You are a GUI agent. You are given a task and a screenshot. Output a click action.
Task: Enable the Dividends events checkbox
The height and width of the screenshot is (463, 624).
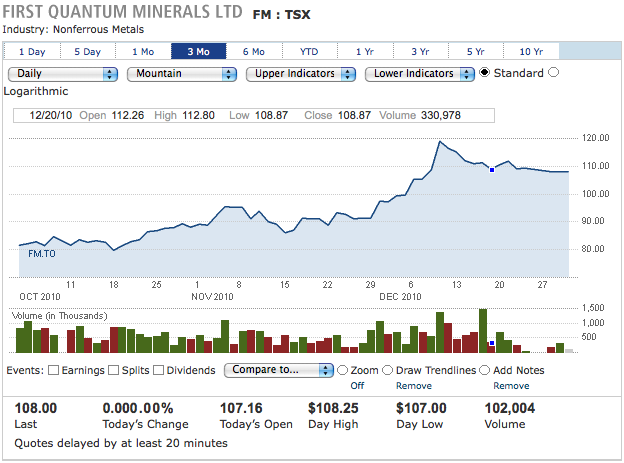tap(158, 370)
